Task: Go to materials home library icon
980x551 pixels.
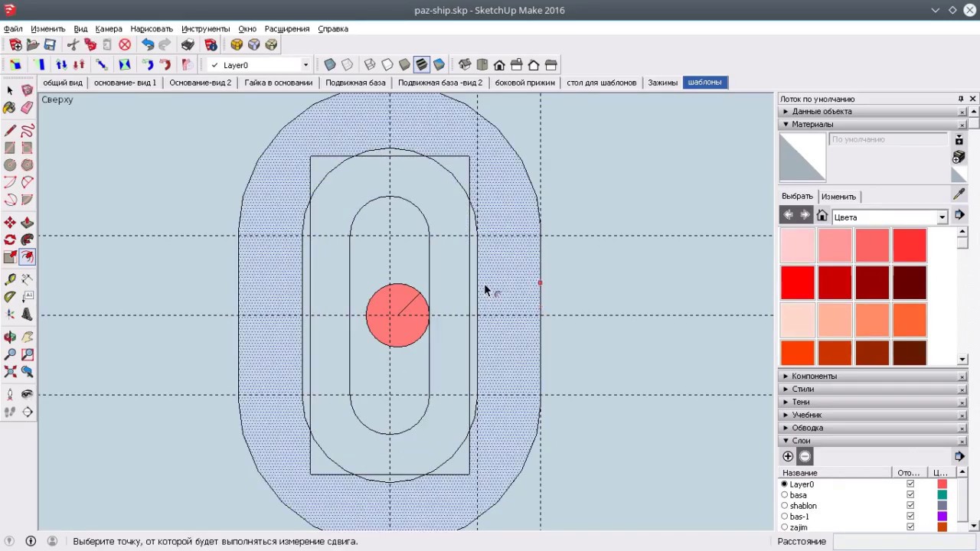Action: [822, 216]
